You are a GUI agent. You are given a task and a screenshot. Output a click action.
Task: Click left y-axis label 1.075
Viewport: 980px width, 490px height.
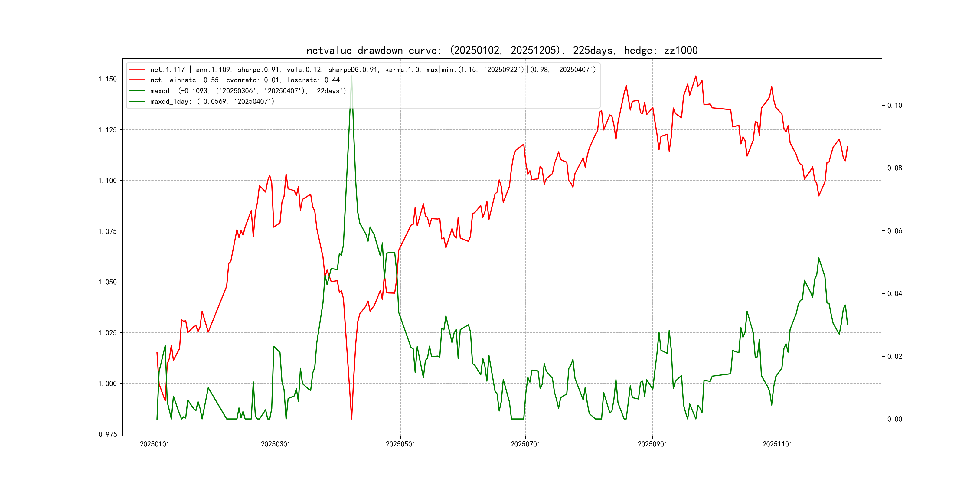tap(107, 231)
